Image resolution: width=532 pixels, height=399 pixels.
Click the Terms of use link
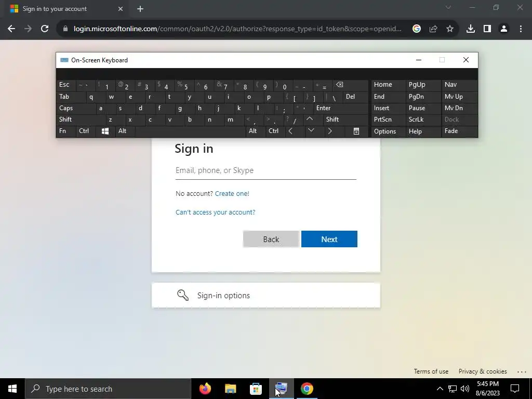point(431,371)
